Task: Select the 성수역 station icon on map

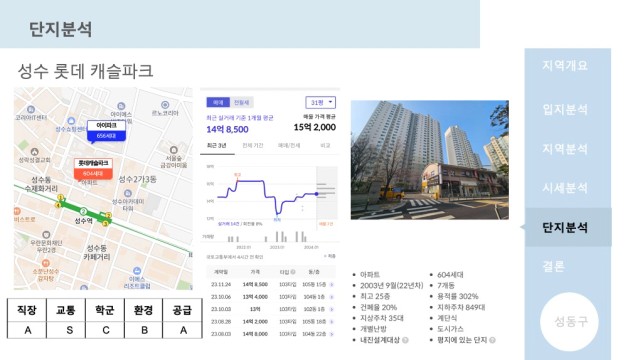Action: click(83, 211)
